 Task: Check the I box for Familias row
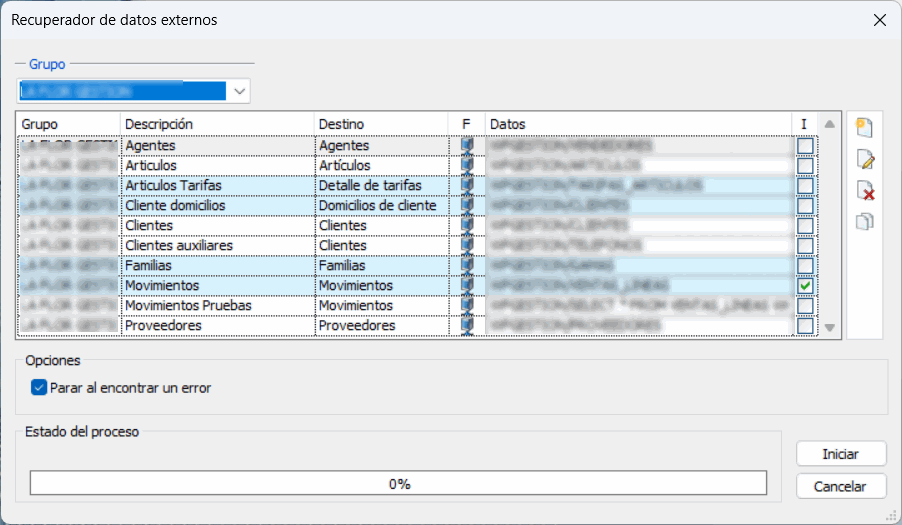(805, 266)
